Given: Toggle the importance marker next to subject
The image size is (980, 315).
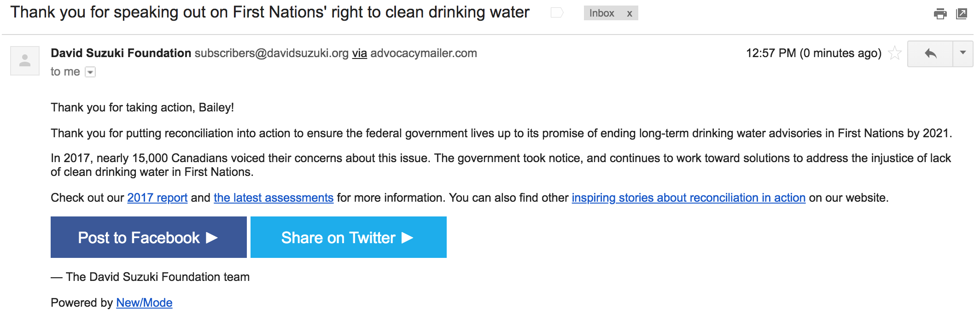Looking at the screenshot, I should pyautogui.click(x=557, y=13).
